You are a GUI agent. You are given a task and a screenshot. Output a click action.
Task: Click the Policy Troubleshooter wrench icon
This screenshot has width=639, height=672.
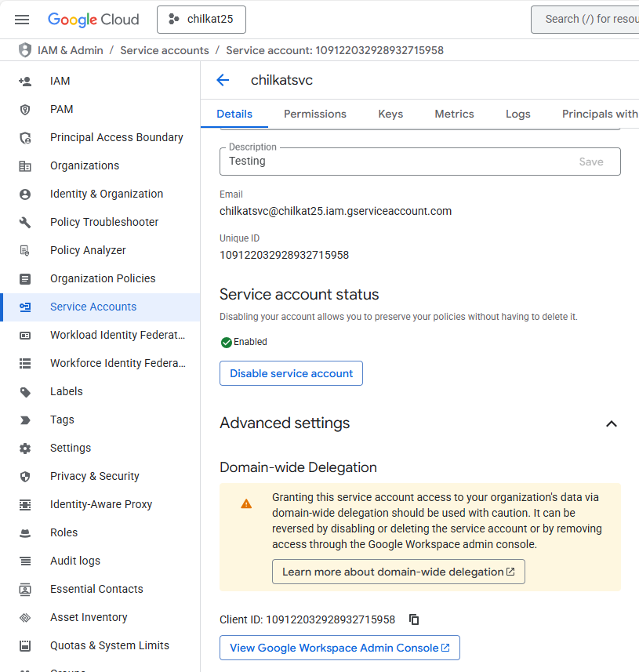pos(25,222)
